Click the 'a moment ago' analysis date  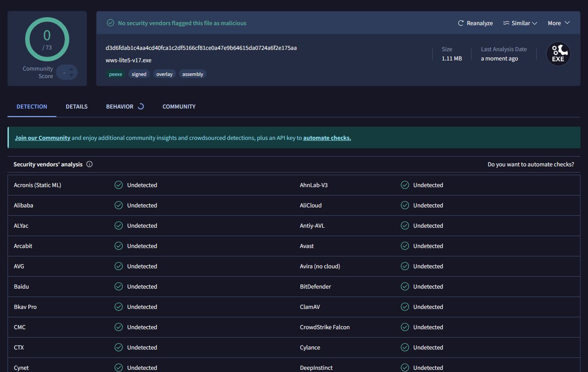click(499, 58)
